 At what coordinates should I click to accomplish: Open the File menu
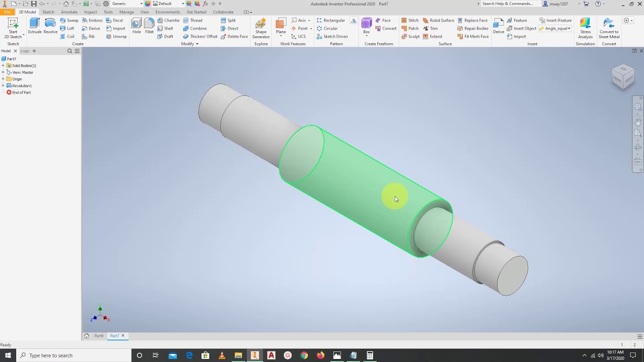[7, 12]
